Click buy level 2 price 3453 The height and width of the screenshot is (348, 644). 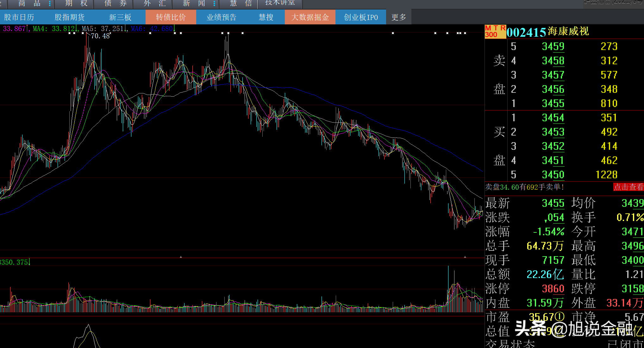coord(553,132)
